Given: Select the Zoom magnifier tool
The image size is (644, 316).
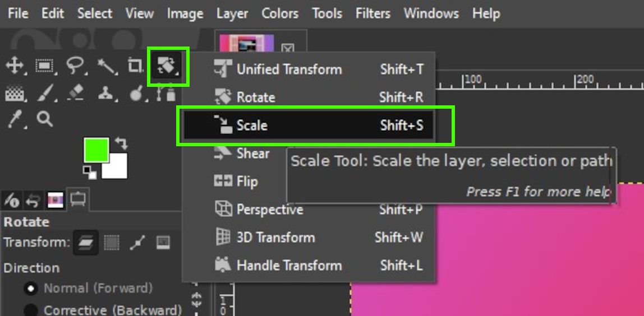Looking at the screenshot, I should click(44, 120).
